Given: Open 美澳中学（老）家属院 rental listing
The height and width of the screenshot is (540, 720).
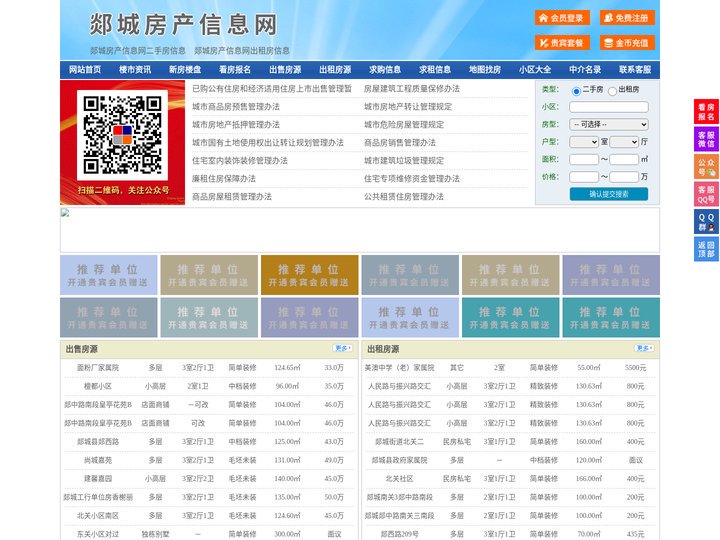Looking at the screenshot, I should click(x=399, y=368).
